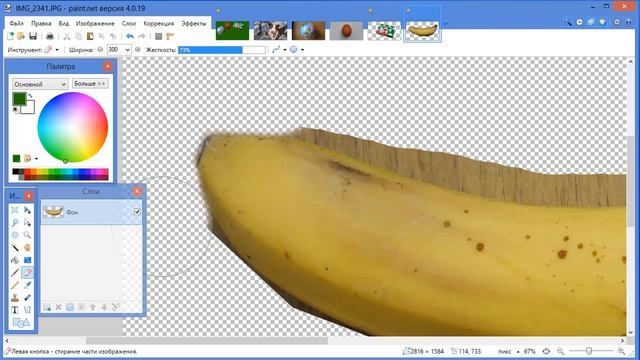Increase brush width with plus button
640x360 pixels.
coord(138,50)
